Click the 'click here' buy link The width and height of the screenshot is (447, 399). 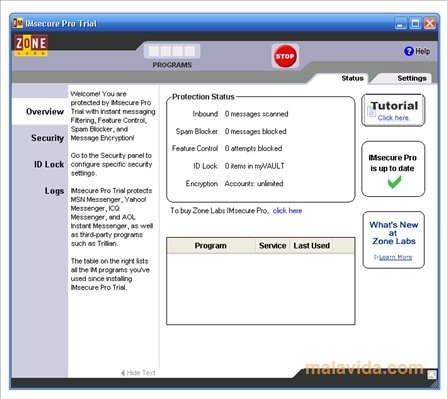(x=287, y=211)
